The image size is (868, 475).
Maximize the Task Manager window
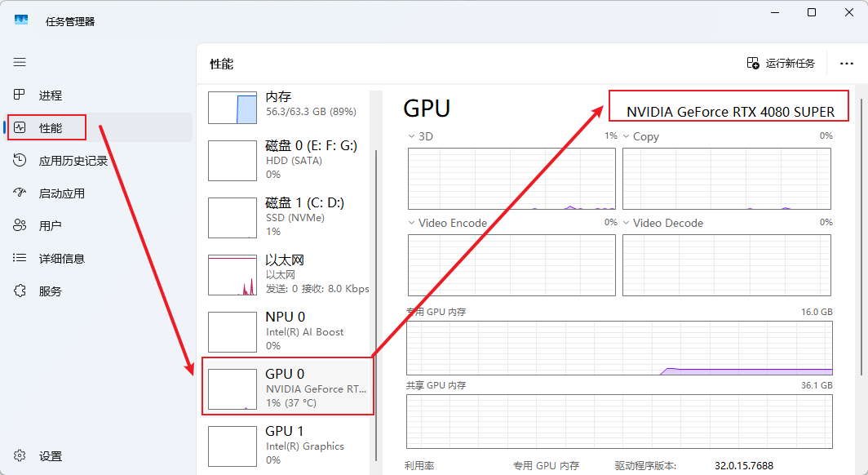[812, 12]
